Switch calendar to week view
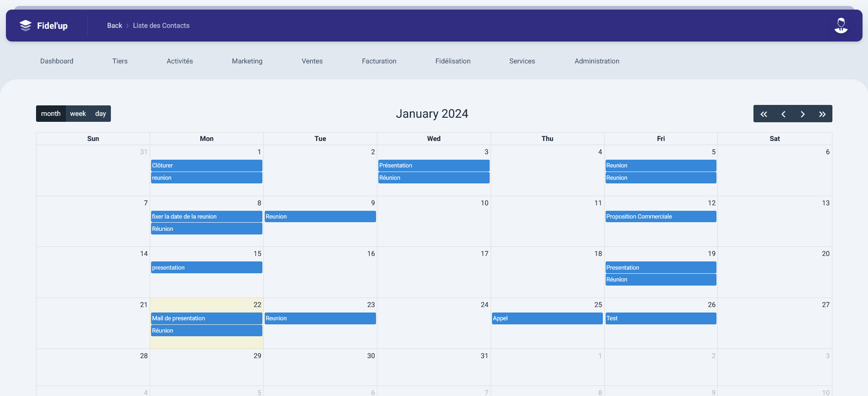The image size is (868, 396). 78,114
